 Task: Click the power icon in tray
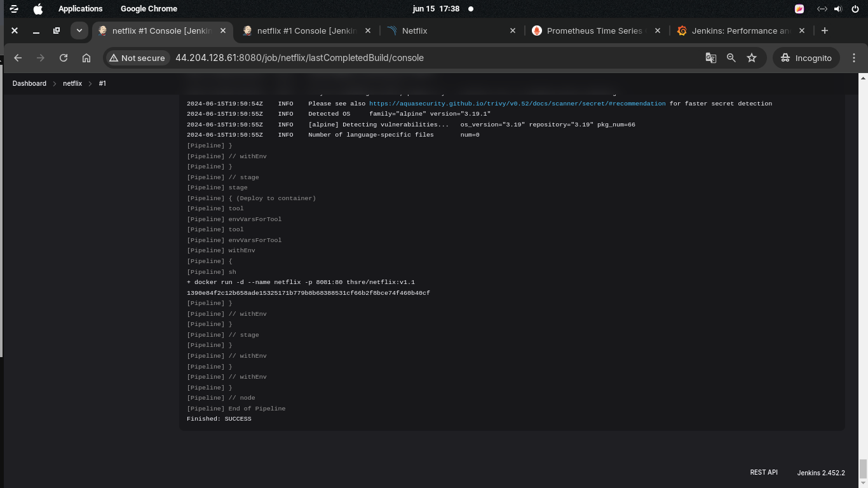click(x=854, y=9)
